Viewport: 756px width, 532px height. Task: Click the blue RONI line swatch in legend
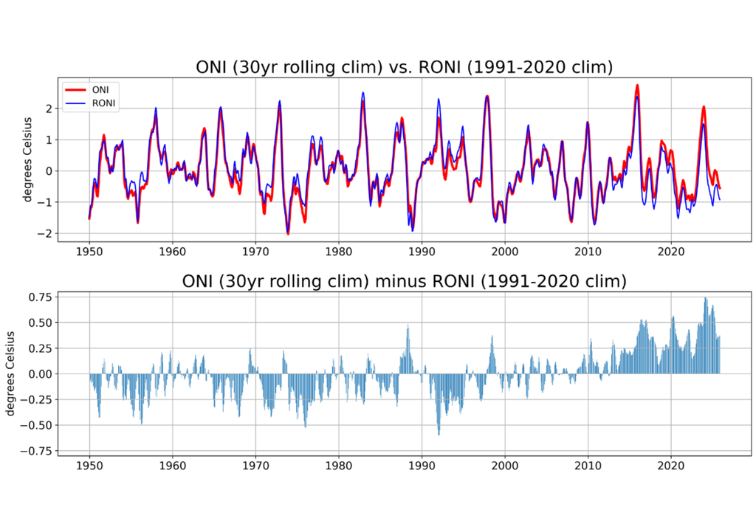(x=77, y=103)
